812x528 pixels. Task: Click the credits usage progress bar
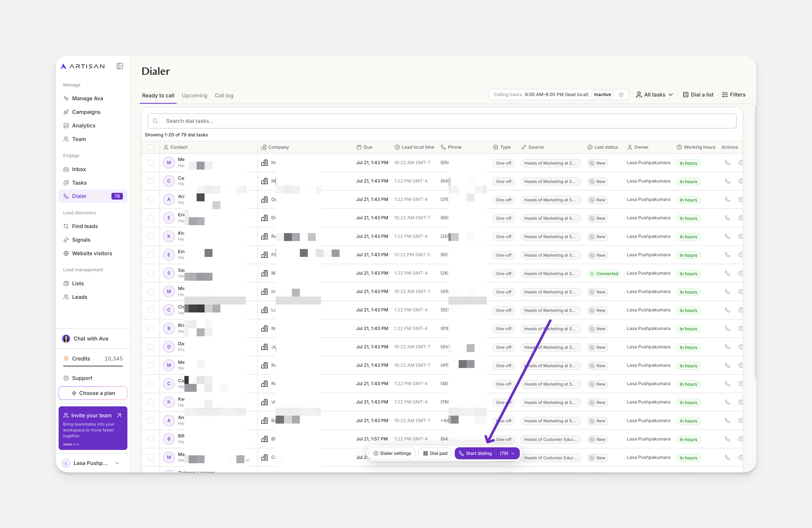[x=93, y=366]
